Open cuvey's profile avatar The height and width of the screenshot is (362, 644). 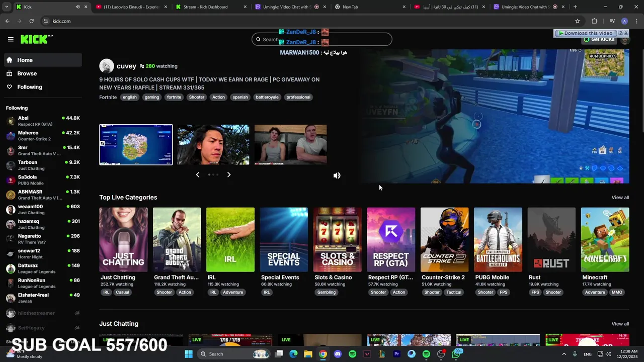point(106,66)
